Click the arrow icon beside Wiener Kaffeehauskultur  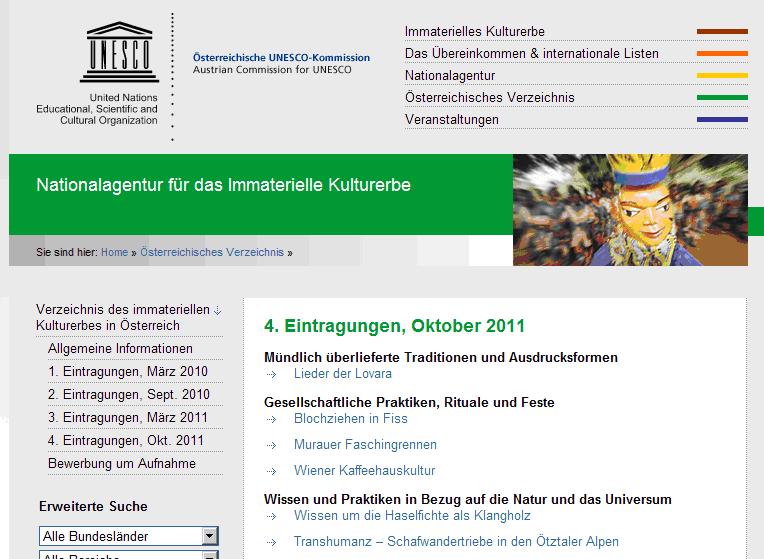pos(271,471)
